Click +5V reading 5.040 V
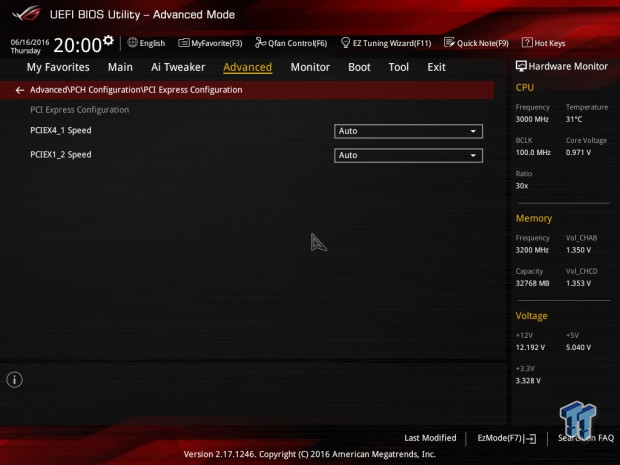The width and height of the screenshot is (620, 465). tap(578, 347)
